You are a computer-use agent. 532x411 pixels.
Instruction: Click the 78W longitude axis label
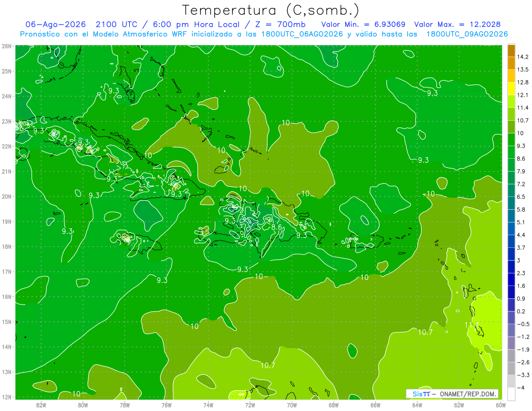coord(125,405)
